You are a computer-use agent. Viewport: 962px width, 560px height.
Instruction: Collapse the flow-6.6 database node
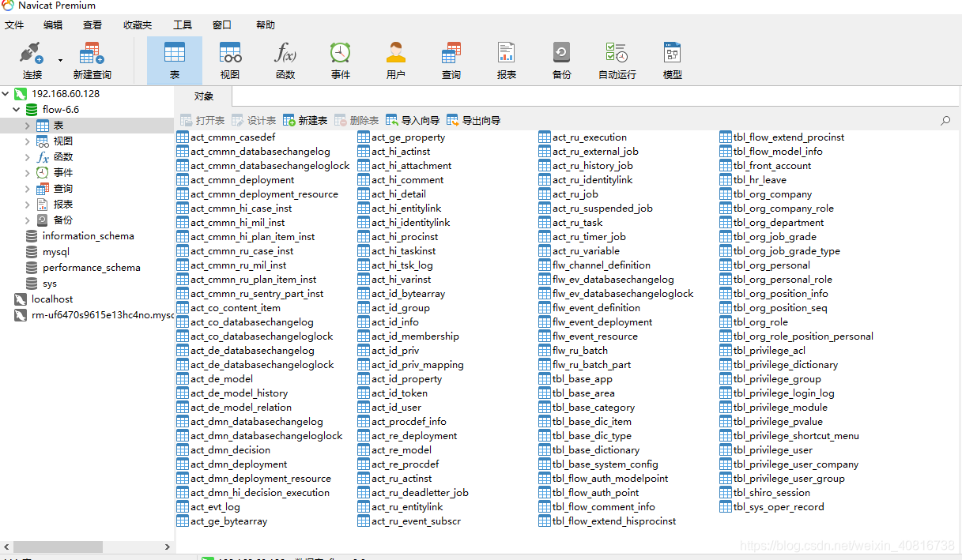click(x=17, y=110)
